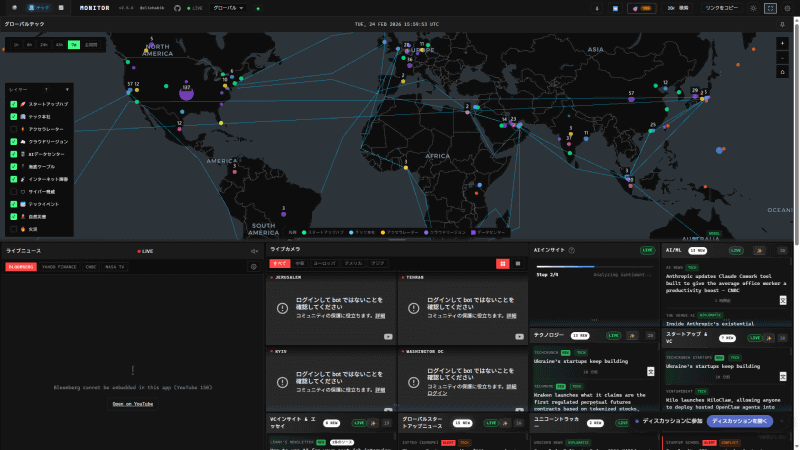This screenshot has height=450, width=800.
Task: Click the AI insight progress bar
Action: 594,266
